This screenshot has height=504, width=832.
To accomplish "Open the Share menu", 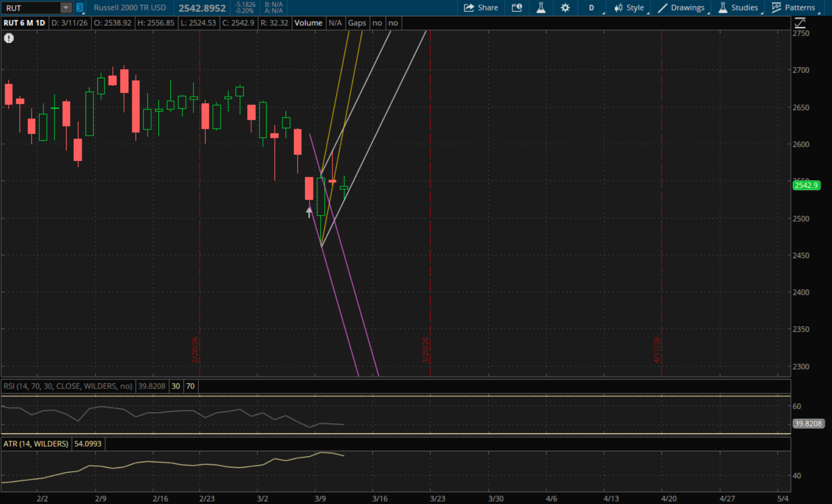I will click(x=481, y=8).
